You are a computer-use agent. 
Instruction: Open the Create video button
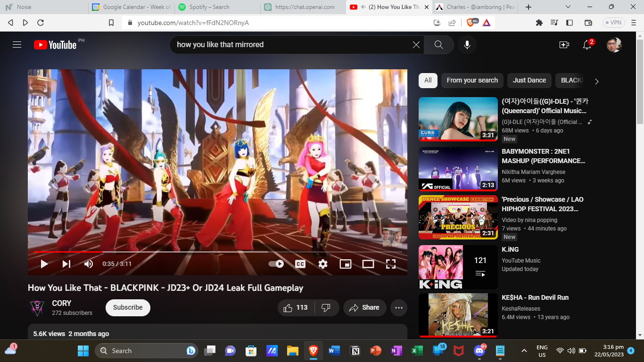point(564,45)
